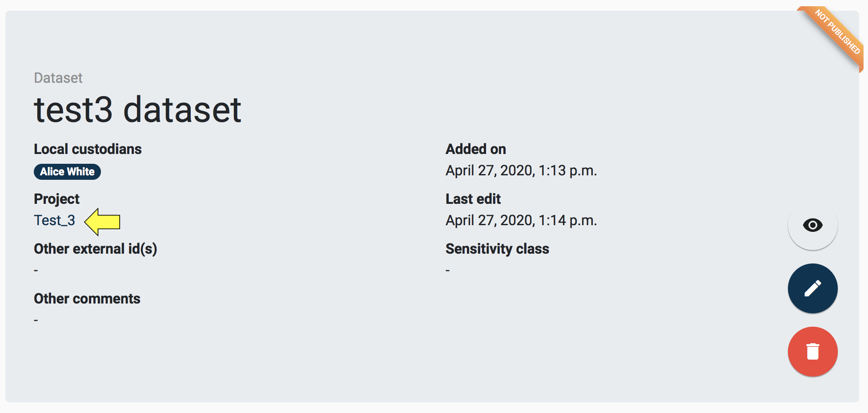Click the Last edit heading
Viewport: 868px width, 413px height.
[473, 199]
